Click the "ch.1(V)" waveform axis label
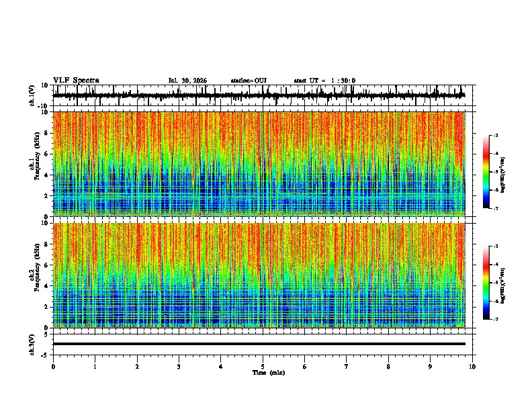This screenshot has height=411, width=532. point(32,95)
